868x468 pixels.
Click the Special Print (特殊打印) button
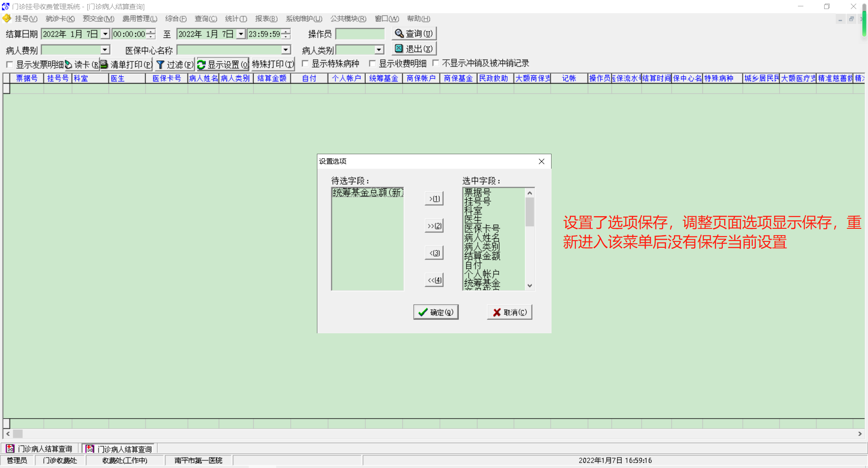(x=273, y=65)
